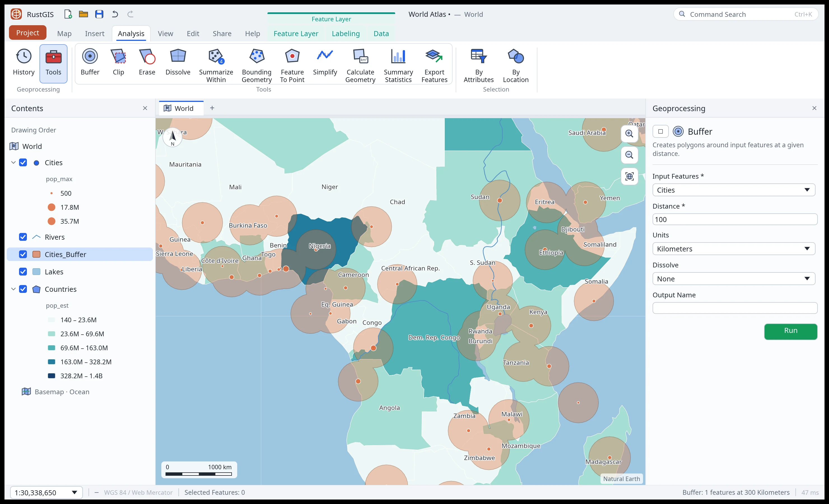This screenshot has width=829, height=504.
Task: Collapse the Cities layer legend
Action: tap(13, 162)
